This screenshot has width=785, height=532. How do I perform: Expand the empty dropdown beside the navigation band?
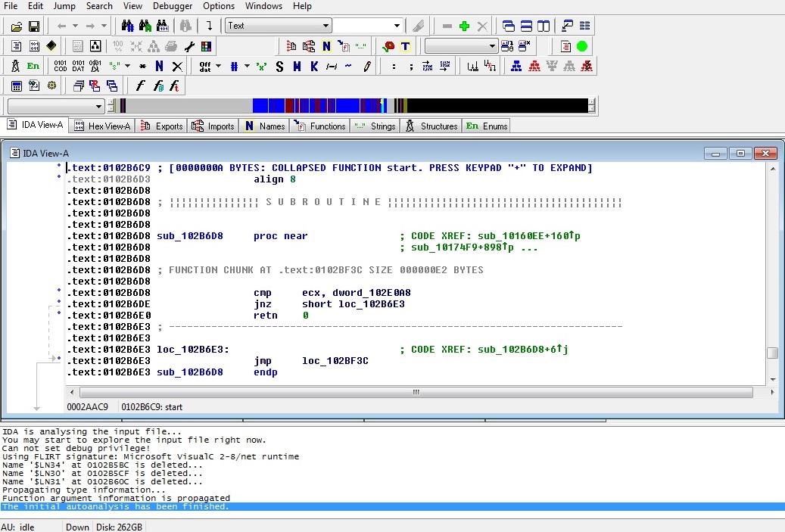click(98, 106)
